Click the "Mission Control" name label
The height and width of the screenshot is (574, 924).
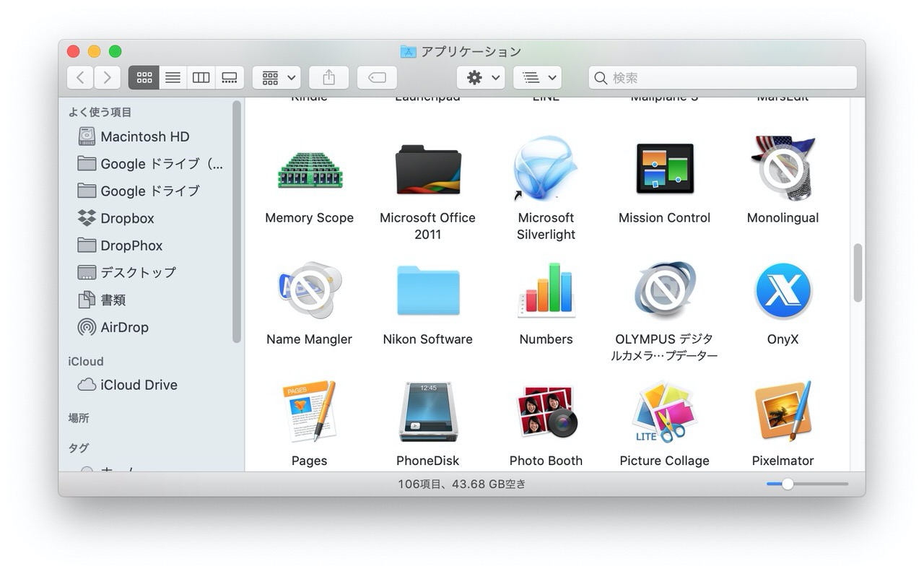(665, 217)
